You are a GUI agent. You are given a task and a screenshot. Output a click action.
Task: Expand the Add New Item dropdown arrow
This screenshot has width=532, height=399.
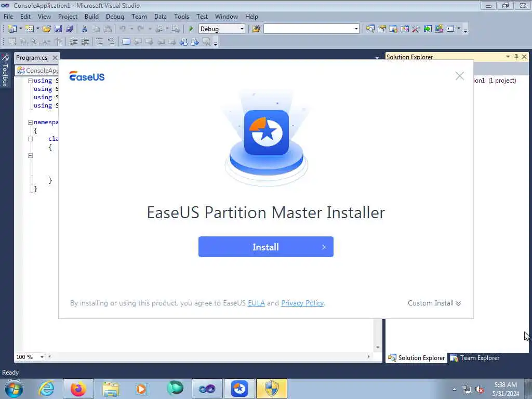[37, 29]
